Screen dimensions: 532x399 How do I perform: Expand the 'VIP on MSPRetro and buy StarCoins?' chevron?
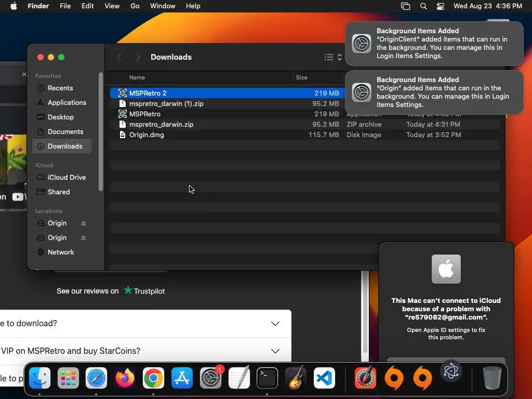275,351
